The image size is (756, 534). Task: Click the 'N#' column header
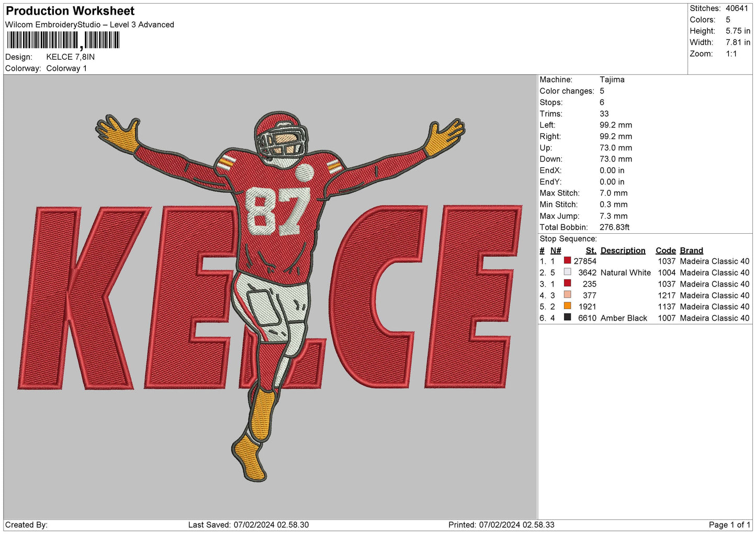[556, 251]
